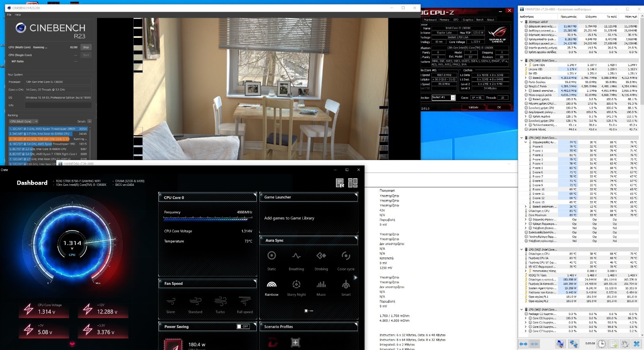644x350 pixels.
Task: Click CPU Core 0 frequency bar
Action: pyautogui.click(x=208, y=218)
